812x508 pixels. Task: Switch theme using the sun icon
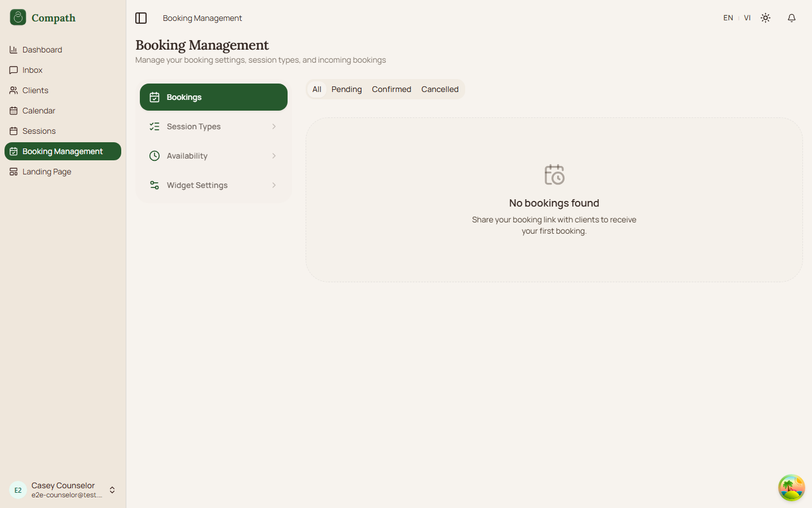pyautogui.click(x=765, y=17)
